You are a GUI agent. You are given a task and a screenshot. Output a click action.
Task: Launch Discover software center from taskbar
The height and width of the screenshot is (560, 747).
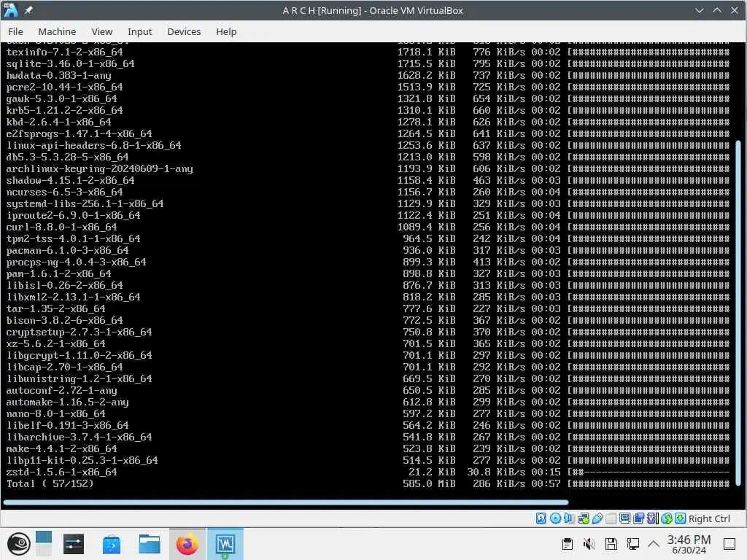pyautogui.click(x=112, y=544)
